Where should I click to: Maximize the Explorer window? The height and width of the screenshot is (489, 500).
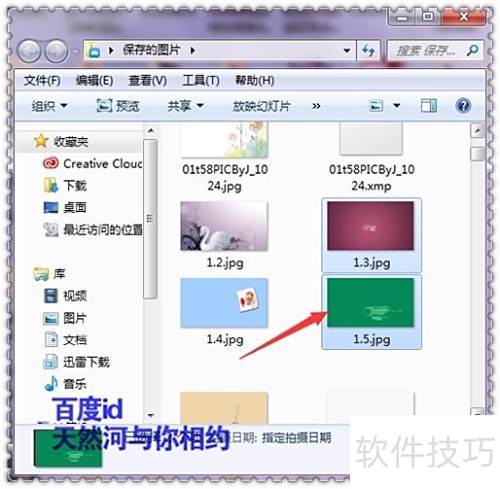[428, 16]
